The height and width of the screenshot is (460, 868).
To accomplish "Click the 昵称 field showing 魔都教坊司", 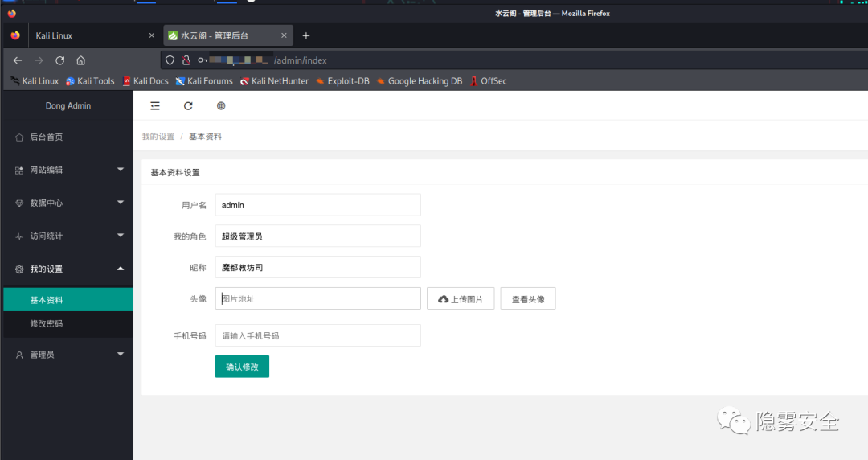I will point(317,267).
